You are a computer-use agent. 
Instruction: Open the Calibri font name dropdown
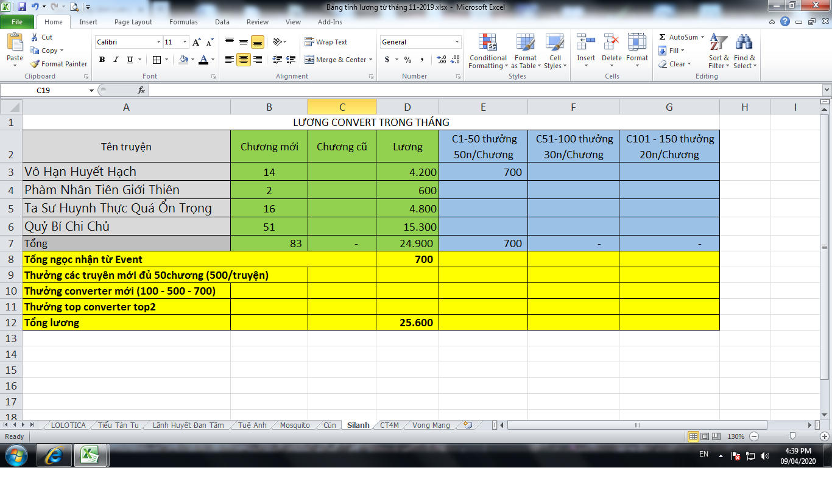[x=158, y=42]
